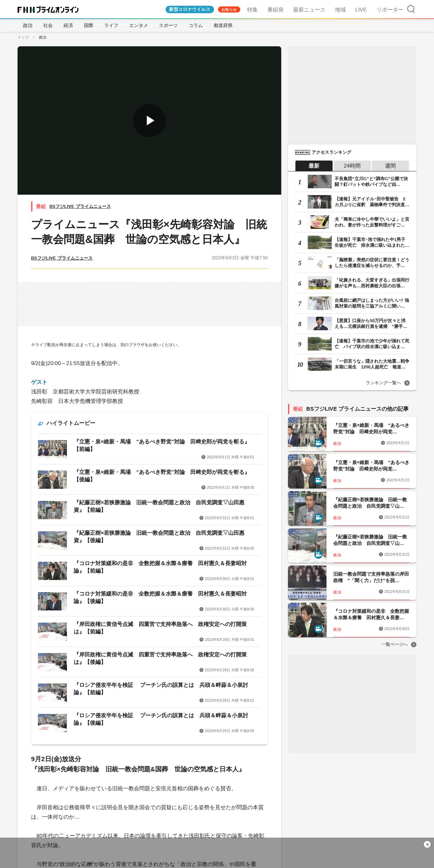Select エンタメ category
The width and height of the screenshot is (434, 868).
coord(138,26)
